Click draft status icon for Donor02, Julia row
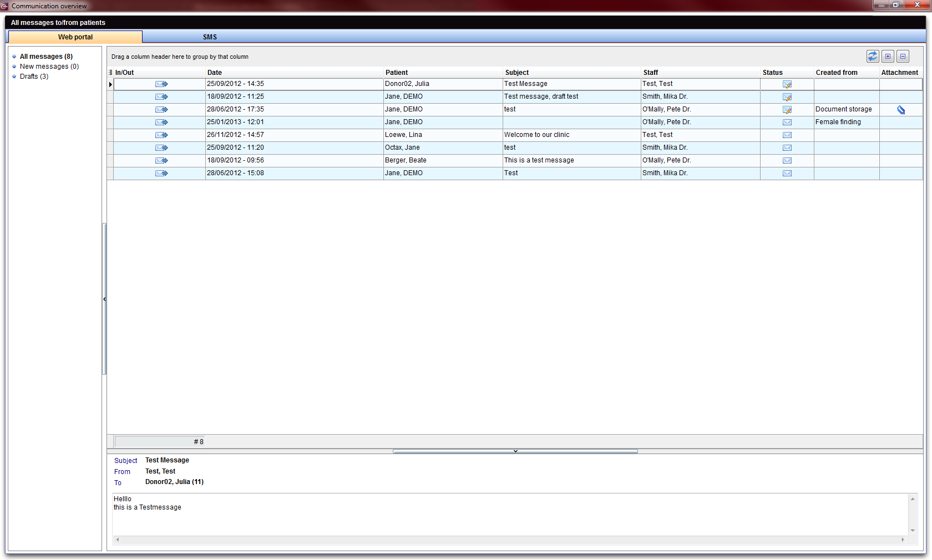Viewport: 932px width, 560px height. click(787, 84)
